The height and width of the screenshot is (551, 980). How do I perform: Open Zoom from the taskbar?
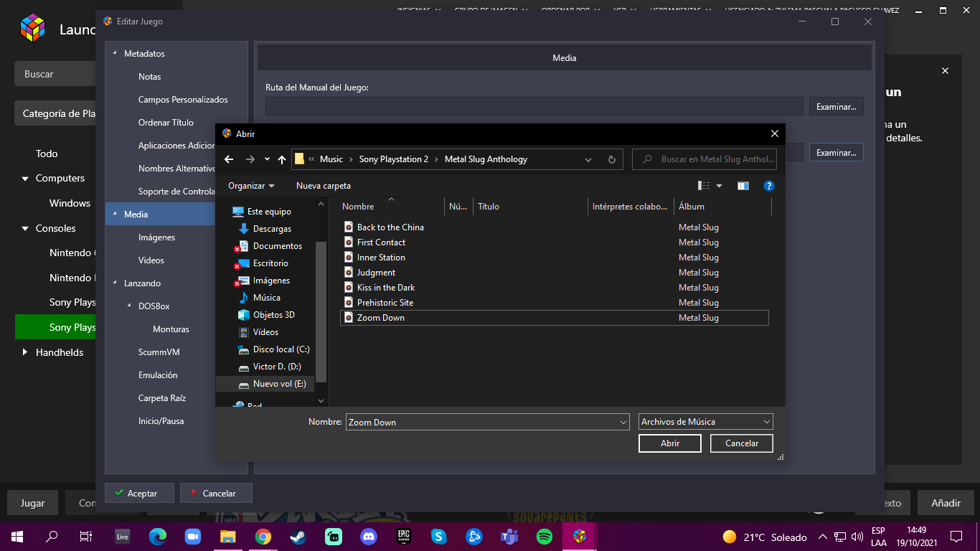192,536
